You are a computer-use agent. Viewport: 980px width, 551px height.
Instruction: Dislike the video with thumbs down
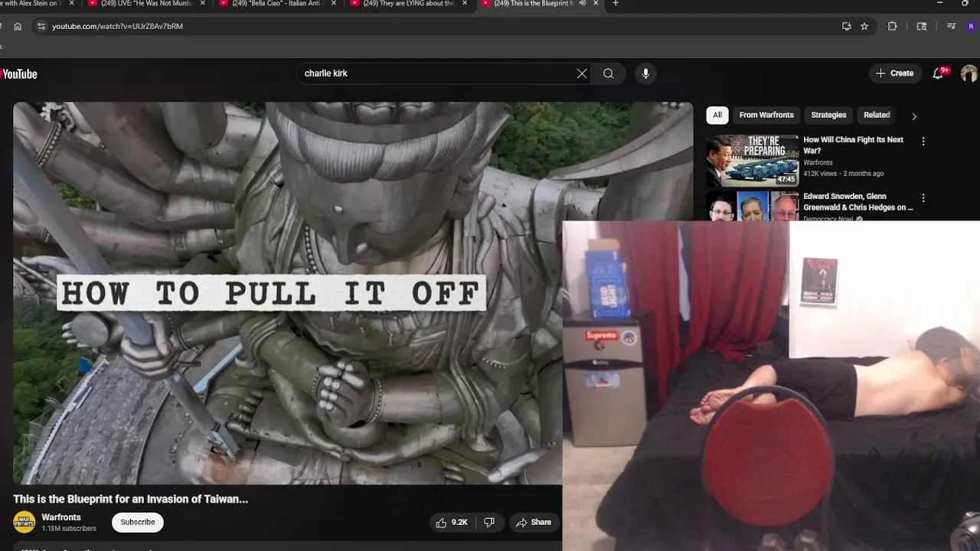(x=489, y=523)
